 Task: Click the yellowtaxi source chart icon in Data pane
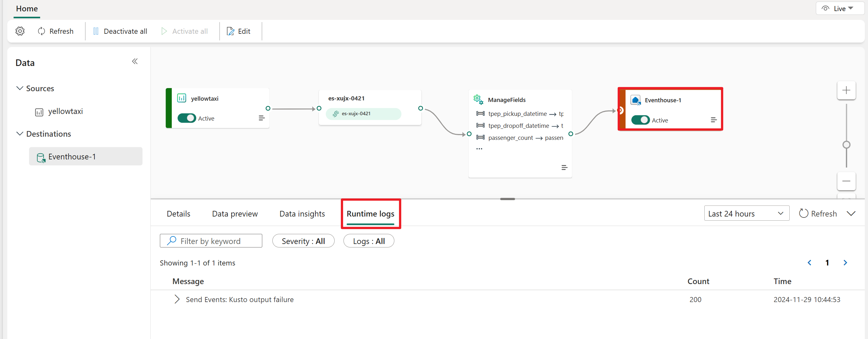(x=39, y=112)
